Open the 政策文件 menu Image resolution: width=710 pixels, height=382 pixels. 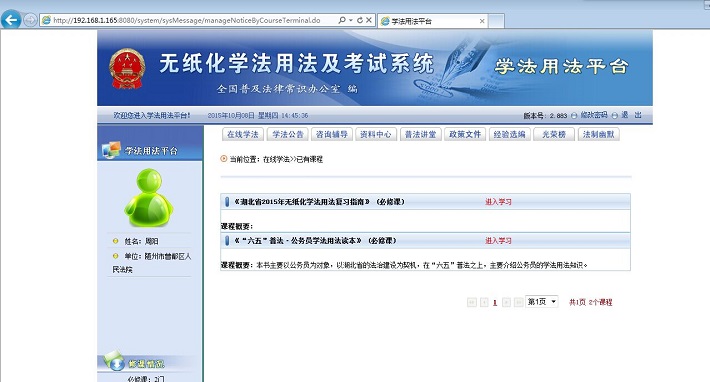[x=465, y=134]
